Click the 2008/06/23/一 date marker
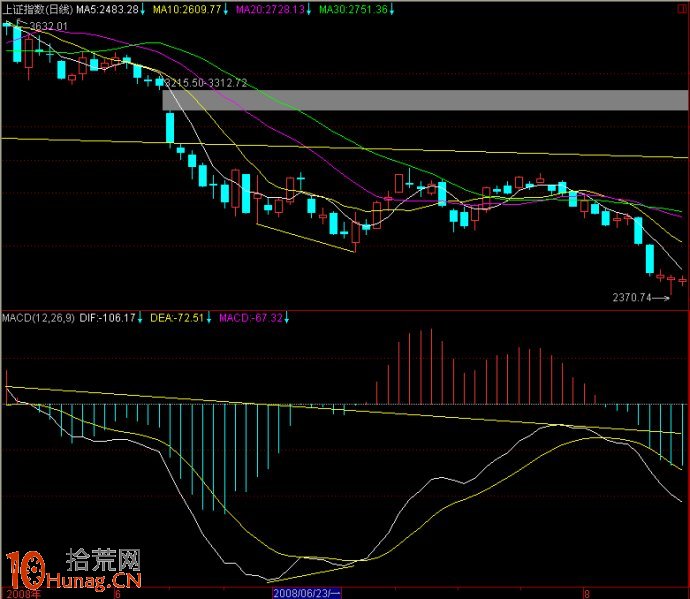This screenshot has height=599, width=690. pyautogui.click(x=307, y=593)
